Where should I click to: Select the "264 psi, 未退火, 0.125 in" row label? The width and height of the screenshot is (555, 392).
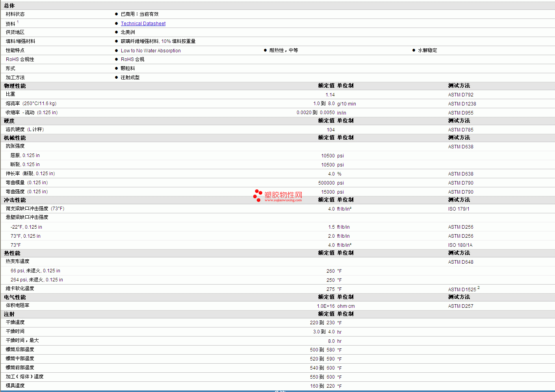(37, 280)
